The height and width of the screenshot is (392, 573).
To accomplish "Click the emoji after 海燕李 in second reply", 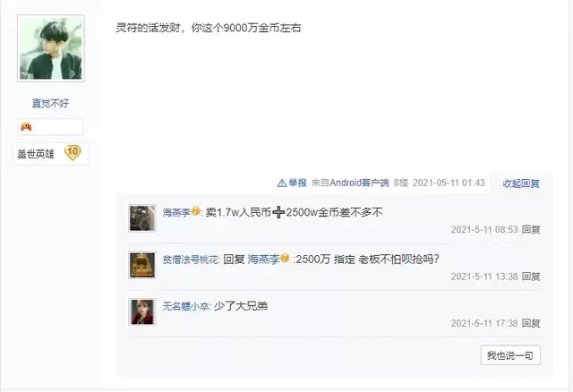I will point(286,259).
